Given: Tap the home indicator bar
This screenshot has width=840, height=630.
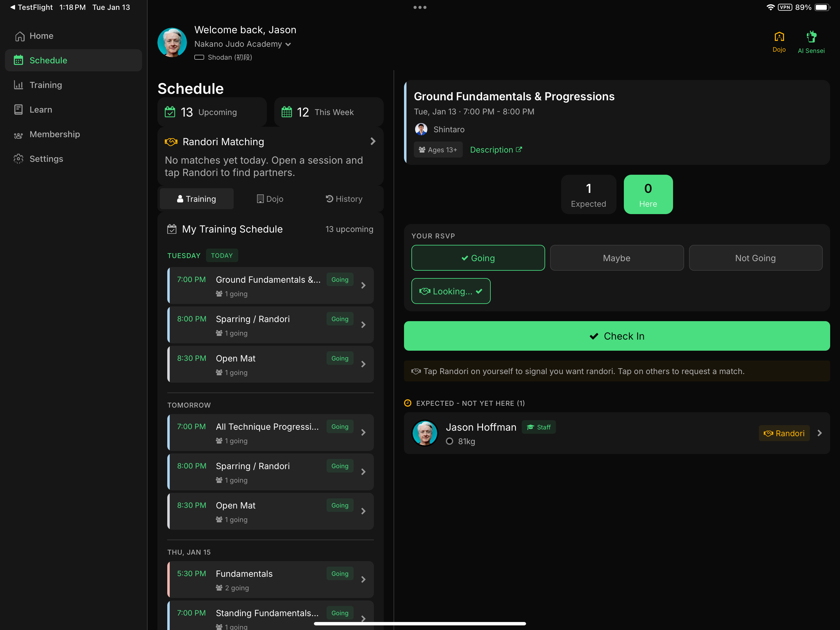Looking at the screenshot, I should [420, 624].
